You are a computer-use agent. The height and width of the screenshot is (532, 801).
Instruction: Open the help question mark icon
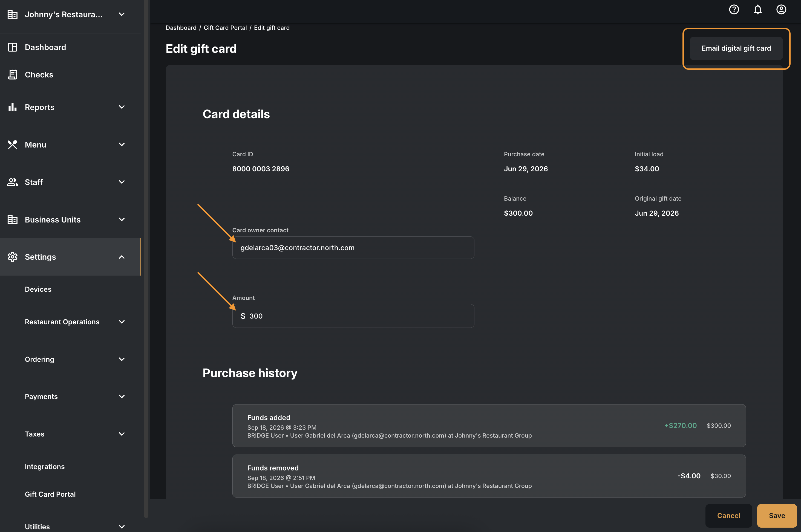[734, 10]
